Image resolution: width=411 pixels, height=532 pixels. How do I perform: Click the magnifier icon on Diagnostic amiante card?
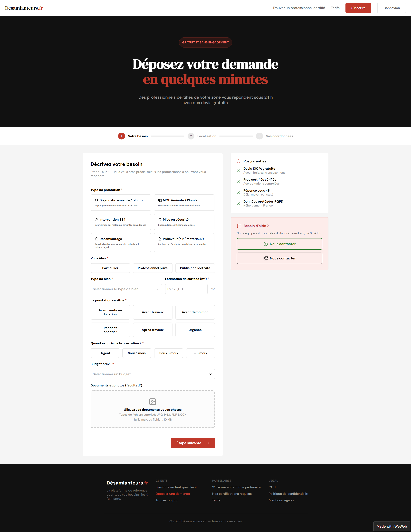tap(96, 200)
